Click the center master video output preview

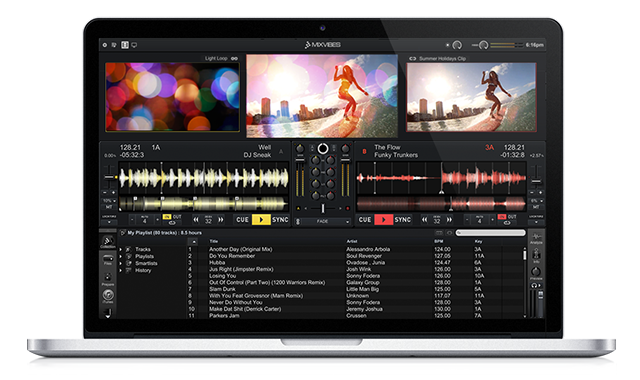click(x=322, y=96)
